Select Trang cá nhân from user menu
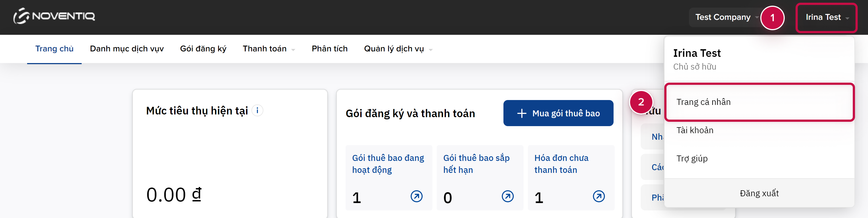Image resolution: width=868 pixels, height=218 pixels. click(x=703, y=102)
